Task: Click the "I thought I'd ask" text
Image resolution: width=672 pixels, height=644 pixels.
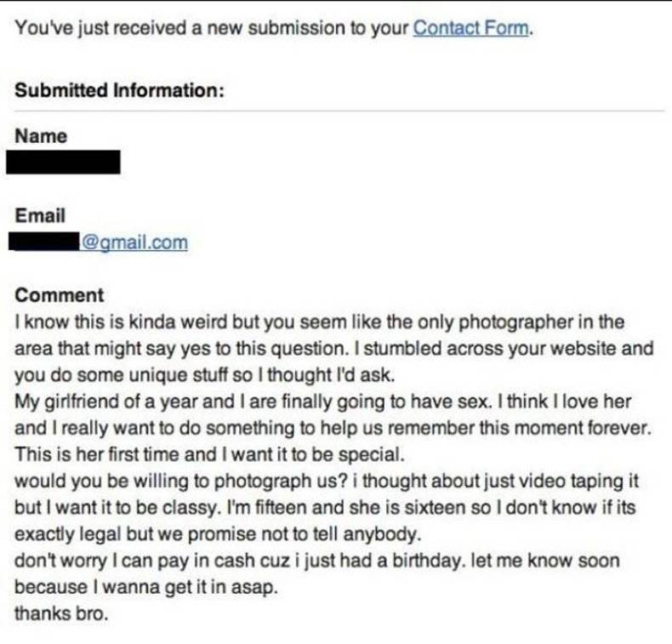Action: click(326, 375)
